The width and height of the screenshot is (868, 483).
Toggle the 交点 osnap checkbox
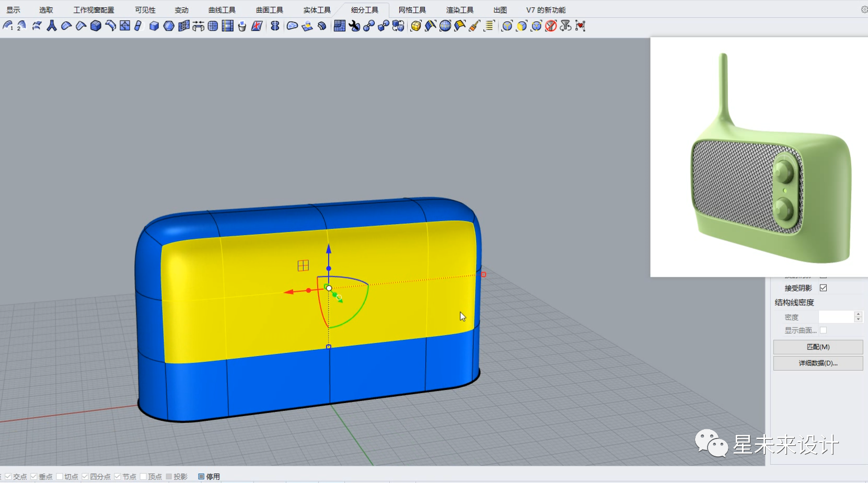click(x=8, y=477)
